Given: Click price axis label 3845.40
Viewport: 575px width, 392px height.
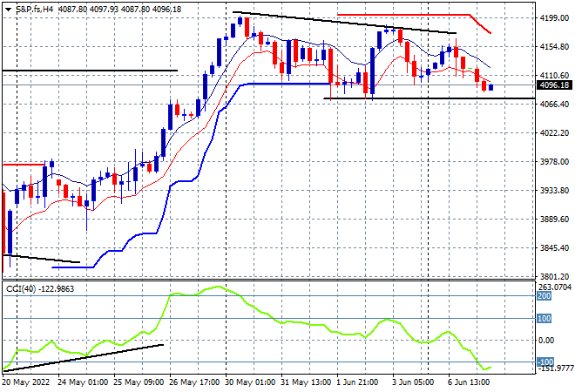Looking at the screenshot, I should coord(554,248).
